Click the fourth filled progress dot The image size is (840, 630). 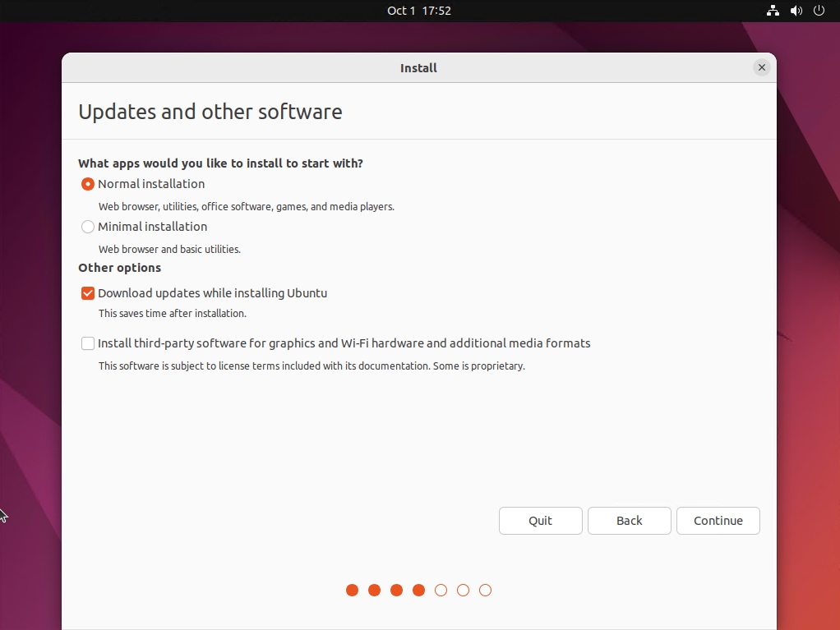point(419,590)
